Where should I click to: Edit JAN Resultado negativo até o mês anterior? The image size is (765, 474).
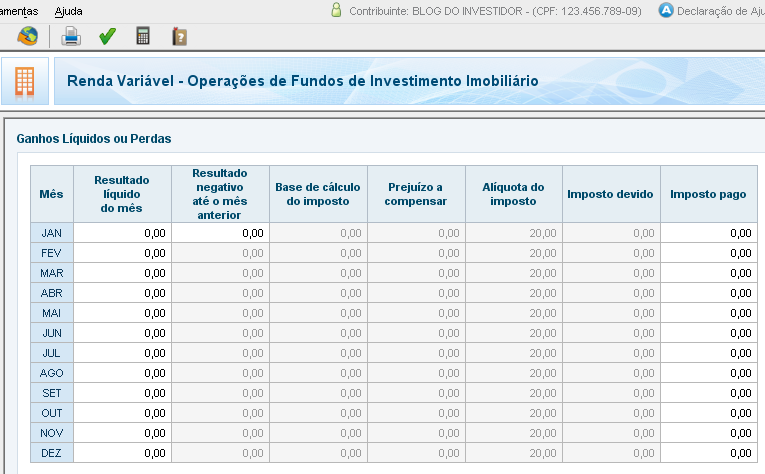tap(221, 233)
